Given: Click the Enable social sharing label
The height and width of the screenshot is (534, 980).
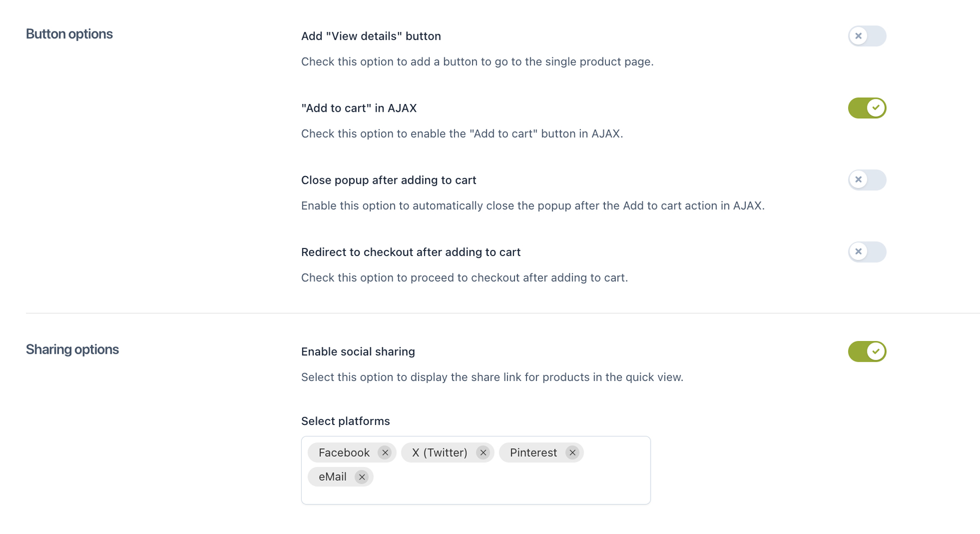Looking at the screenshot, I should [x=358, y=351].
